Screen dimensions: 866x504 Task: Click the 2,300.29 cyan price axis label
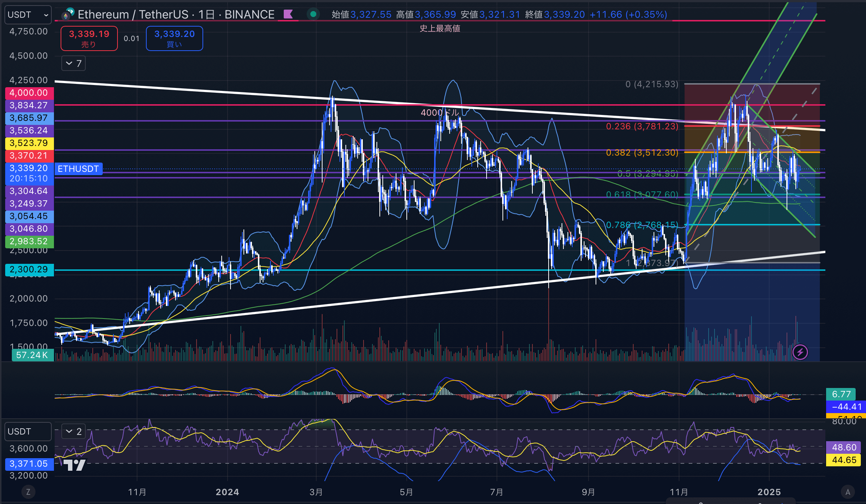click(30, 269)
